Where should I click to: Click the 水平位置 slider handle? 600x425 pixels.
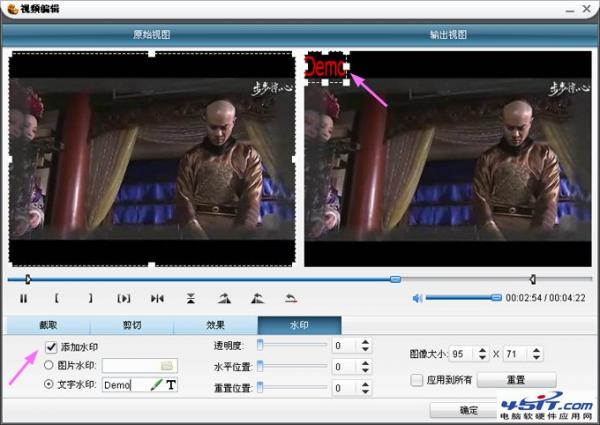260,366
